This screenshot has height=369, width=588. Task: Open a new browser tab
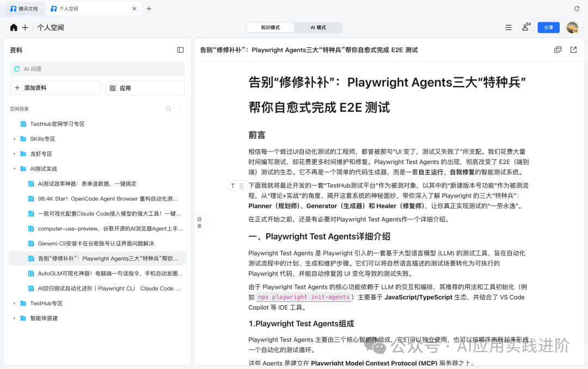click(x=149, y=9)
